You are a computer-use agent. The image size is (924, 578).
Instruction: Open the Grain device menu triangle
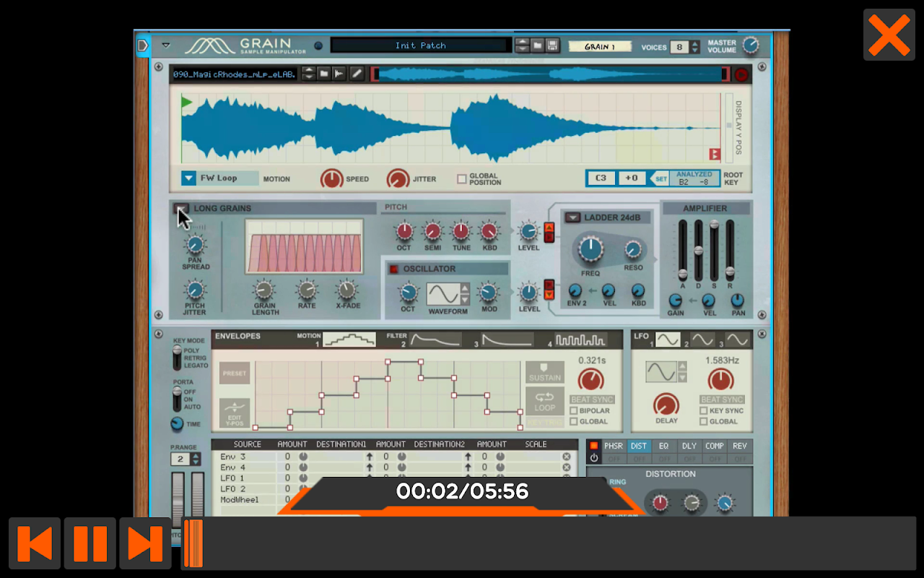165,45
